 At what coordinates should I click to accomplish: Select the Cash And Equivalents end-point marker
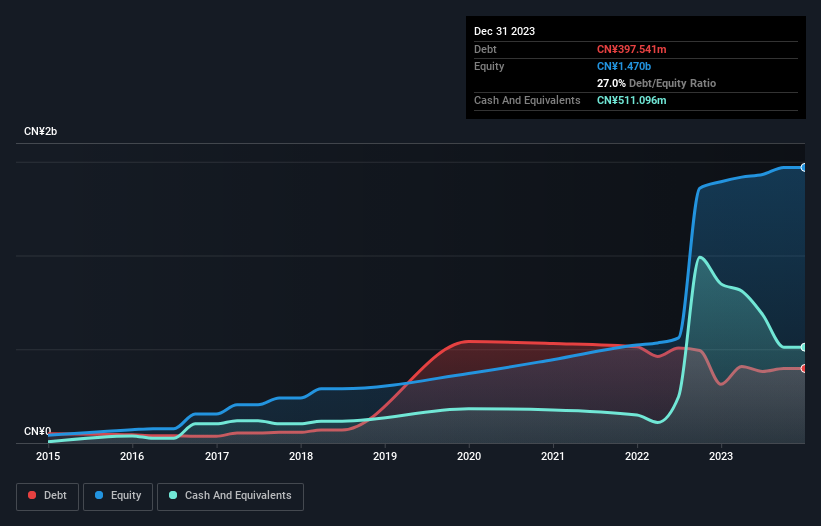pyautogui.click(x=804, y=347)
